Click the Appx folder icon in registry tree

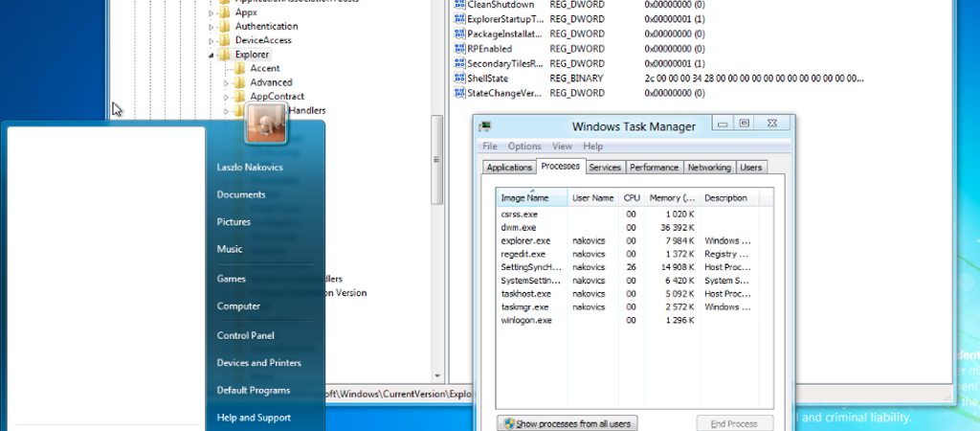[225, 11]
